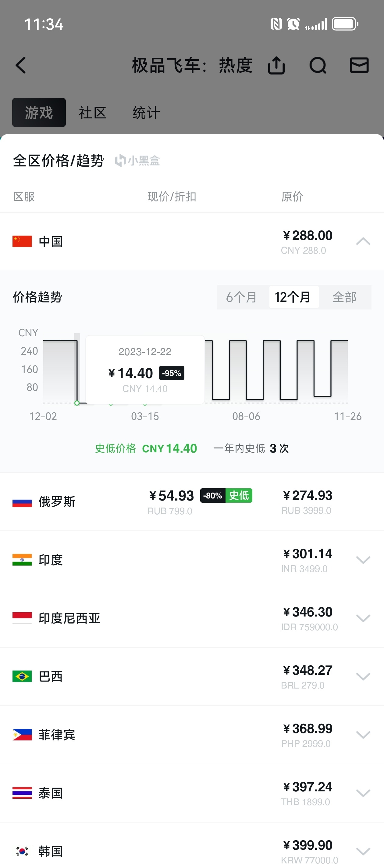Expand the 印度 region row chevron
Screen dimensions: 384x868
coord(363,560)
